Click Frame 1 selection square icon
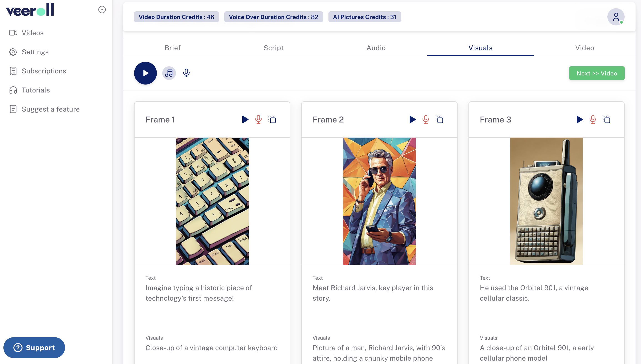Viewport: 641px width, 364px height. click(272, 120)
